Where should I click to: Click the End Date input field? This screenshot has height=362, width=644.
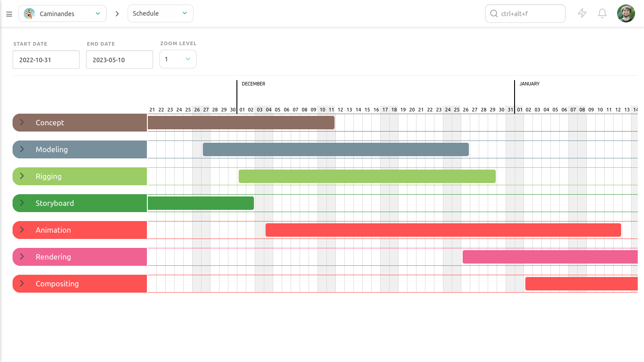click(x=120, y=60)
